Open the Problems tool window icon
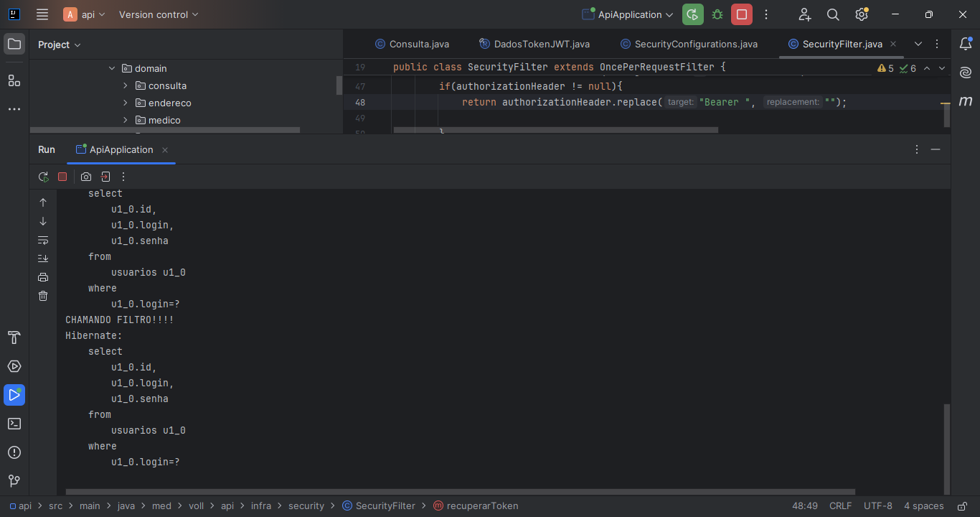The image size is (980, 517). point(14,452)
